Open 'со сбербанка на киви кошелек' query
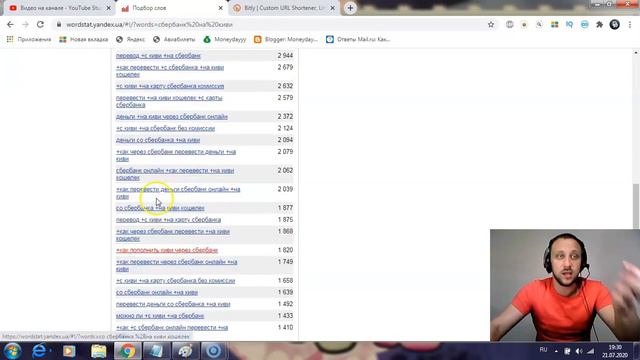640x360 pixels. (x=160, y=208)
